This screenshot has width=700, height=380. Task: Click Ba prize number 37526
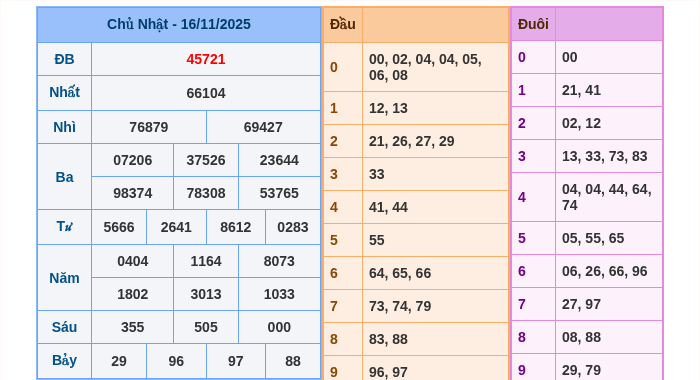pyautogui.click(x=206, y=160)
